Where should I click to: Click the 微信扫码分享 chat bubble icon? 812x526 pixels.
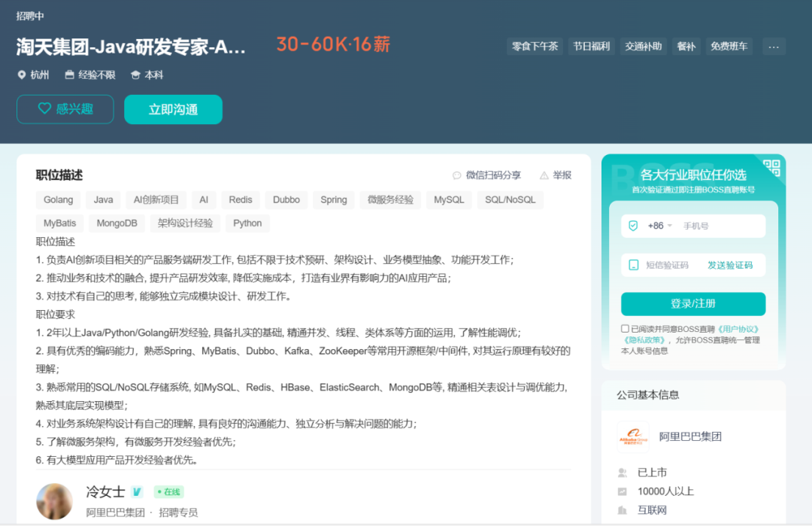coord(456,175)
